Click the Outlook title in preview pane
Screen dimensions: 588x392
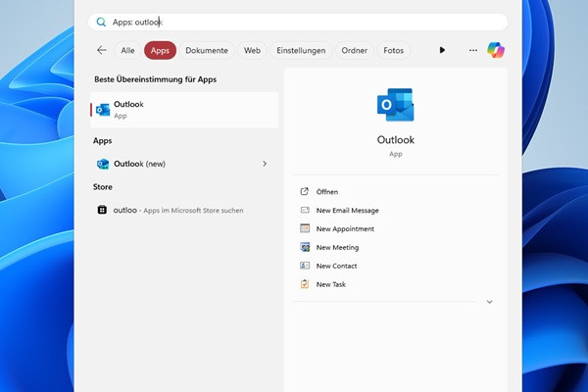[396, 140]
